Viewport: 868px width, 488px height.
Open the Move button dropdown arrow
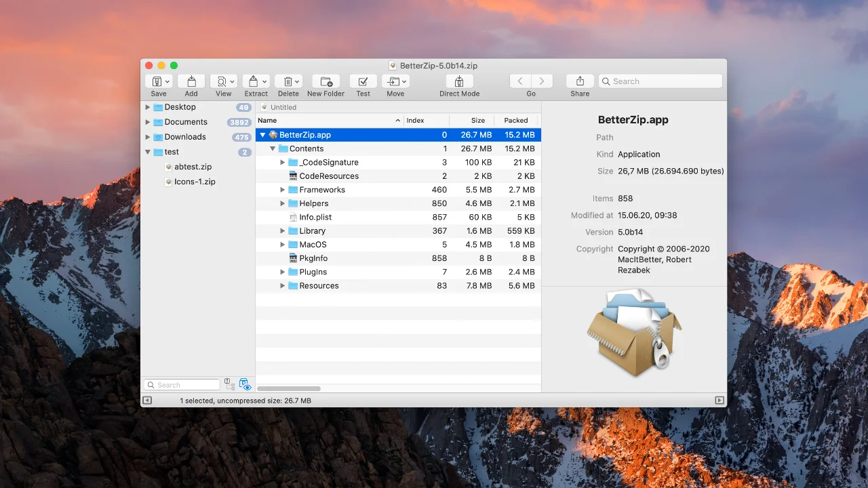point(404,82)
